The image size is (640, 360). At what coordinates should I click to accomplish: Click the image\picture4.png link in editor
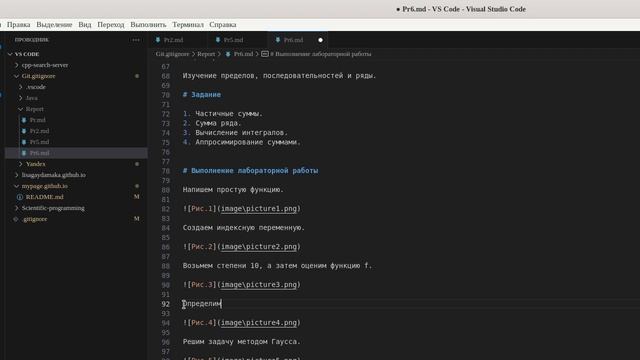(259, 322)
